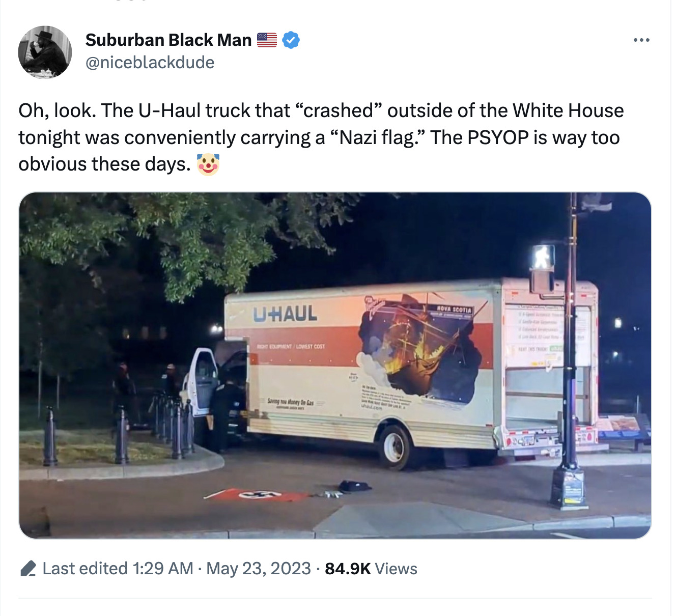The image size is (676, 616).
Task: Open Suburban Black Man's profile avatar
Action: click(x=45, y=52)
